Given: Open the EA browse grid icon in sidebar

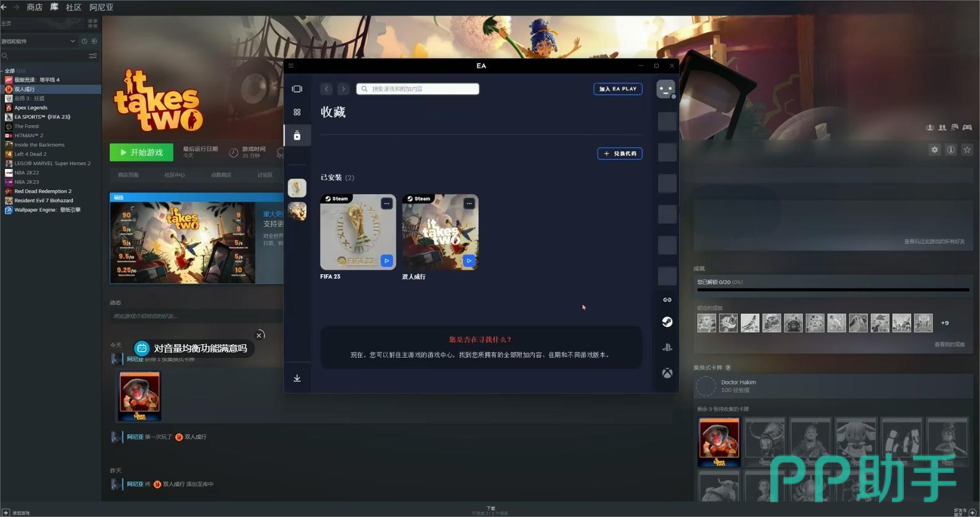Looking at the screenshot, I should coord(297,112).
